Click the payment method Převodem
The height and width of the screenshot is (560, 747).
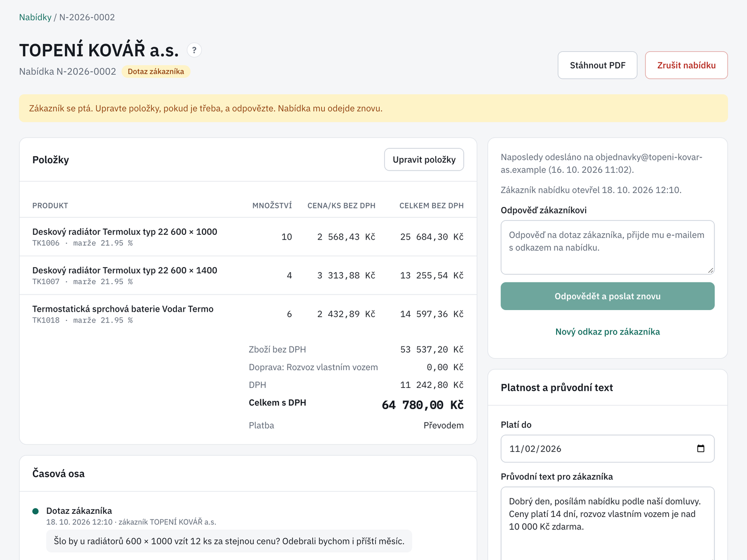coord(444,425)
